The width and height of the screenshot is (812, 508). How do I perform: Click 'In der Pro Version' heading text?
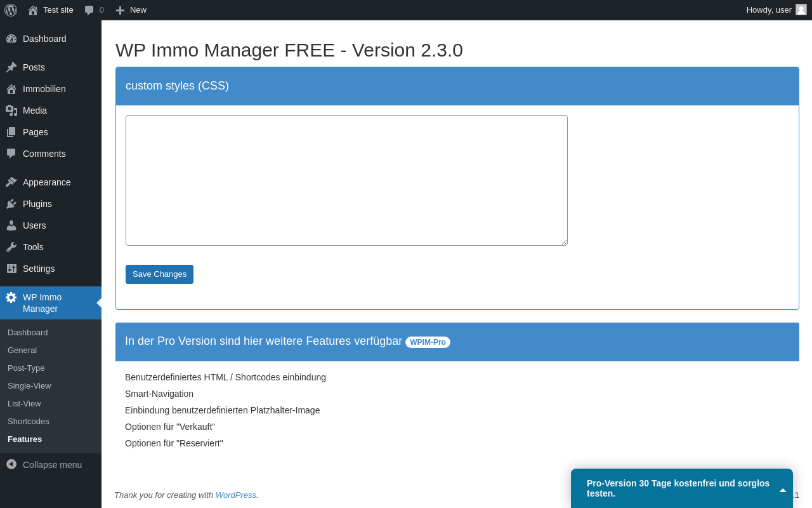[263, 341]
